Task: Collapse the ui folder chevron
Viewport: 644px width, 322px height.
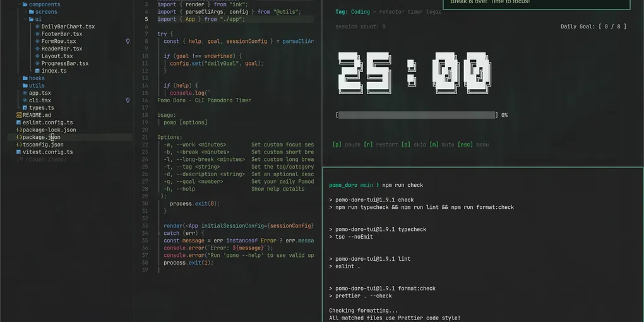Action: [x=25, y=20]
